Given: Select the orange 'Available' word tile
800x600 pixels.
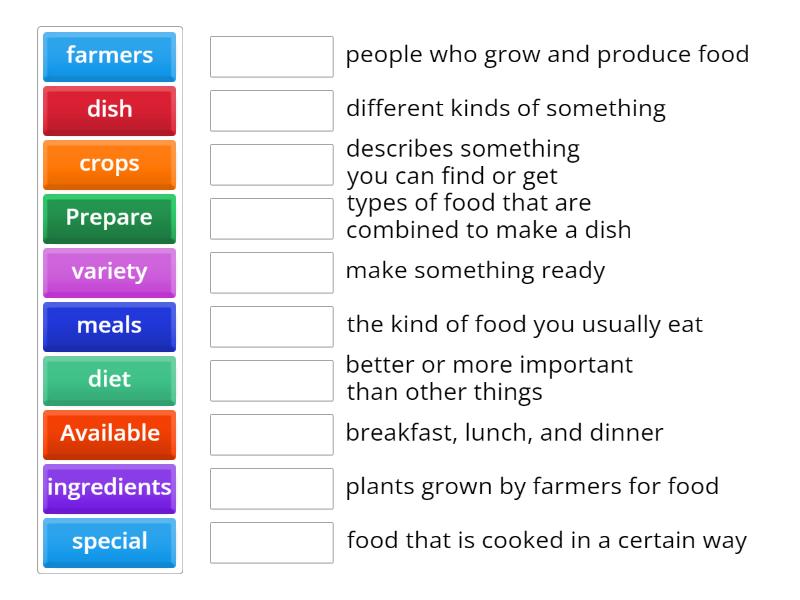Looking at the screenshot, I should (x=109, y=434).
